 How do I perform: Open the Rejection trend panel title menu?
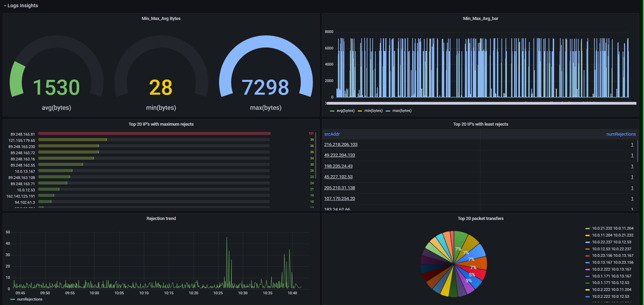pyautogui.click(x=161, y=219)
